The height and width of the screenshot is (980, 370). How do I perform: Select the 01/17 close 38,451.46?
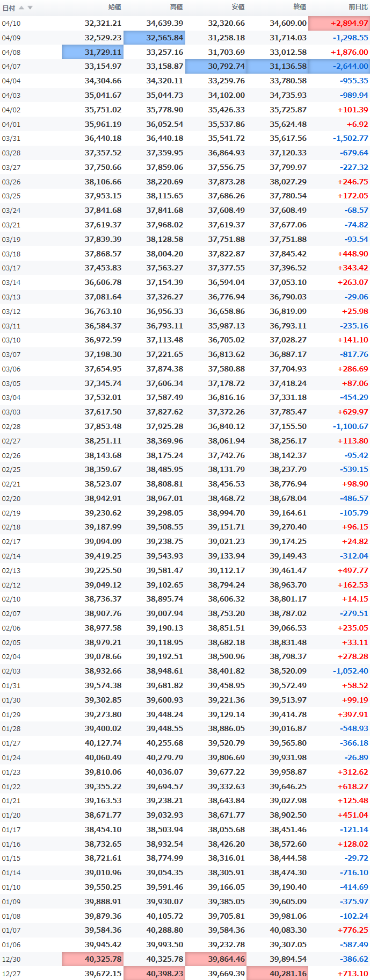pyautogui.click(x=288, y=829)
